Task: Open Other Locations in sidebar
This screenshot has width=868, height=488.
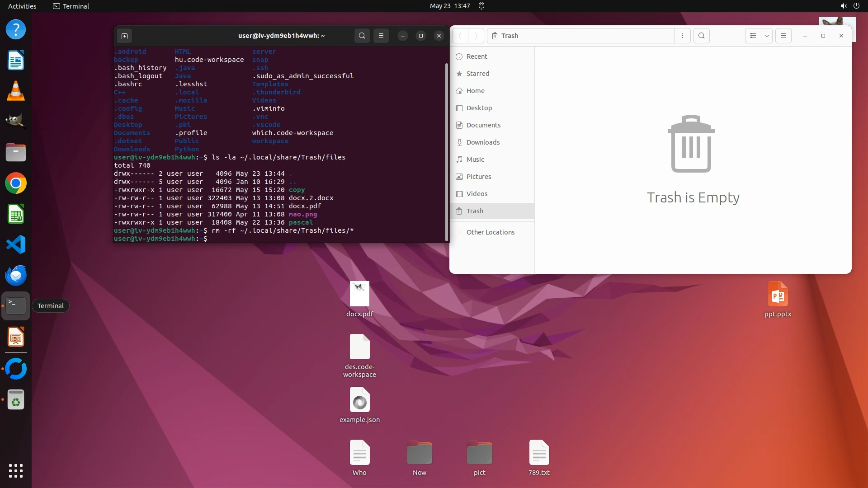Action: (490, 232)
